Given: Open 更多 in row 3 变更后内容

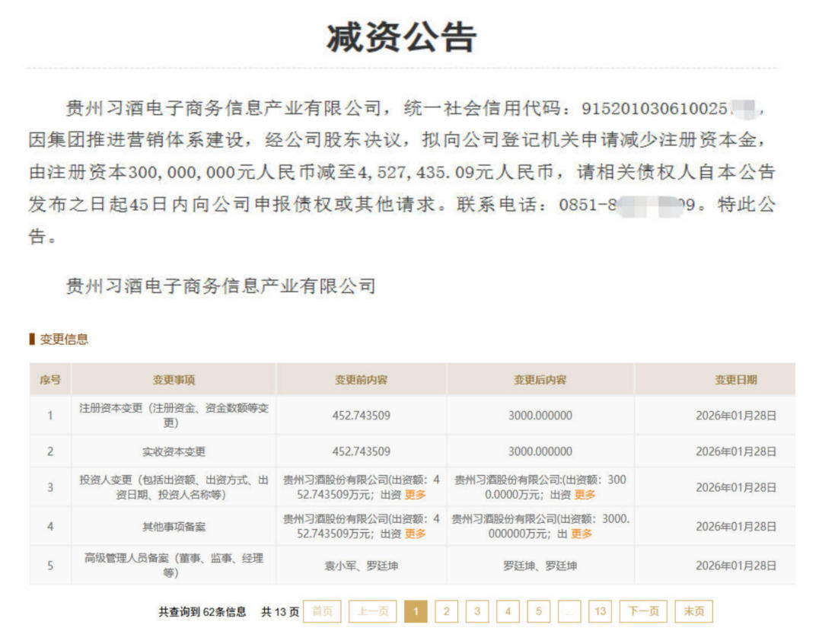Looking at the screenshot, I should (x=585, y=495).
